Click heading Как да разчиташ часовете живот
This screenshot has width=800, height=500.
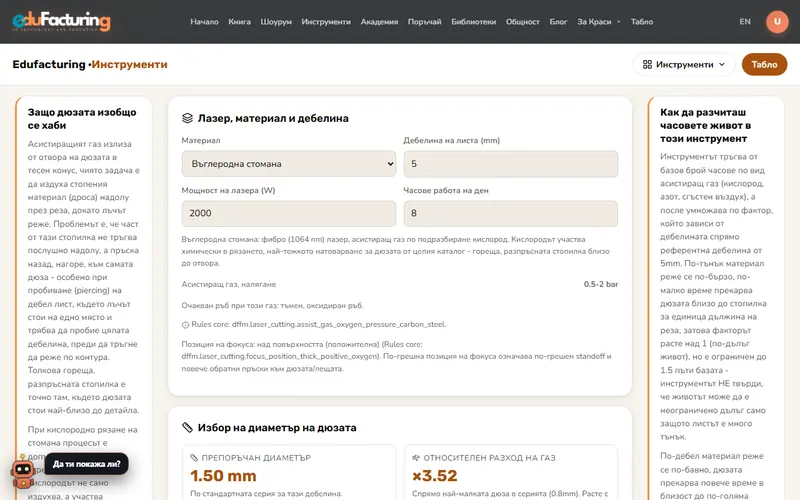click(705, 126)
